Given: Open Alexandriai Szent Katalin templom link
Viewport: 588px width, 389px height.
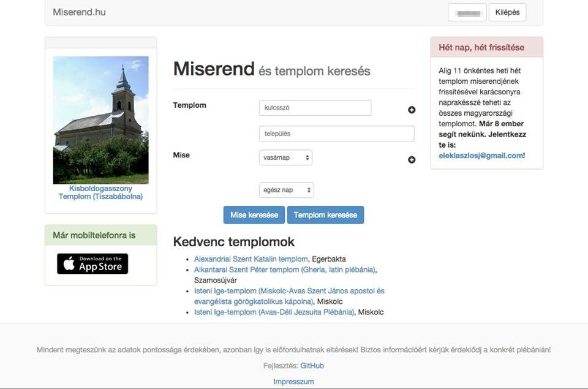Looking at the screenshot, I should 251,259.
